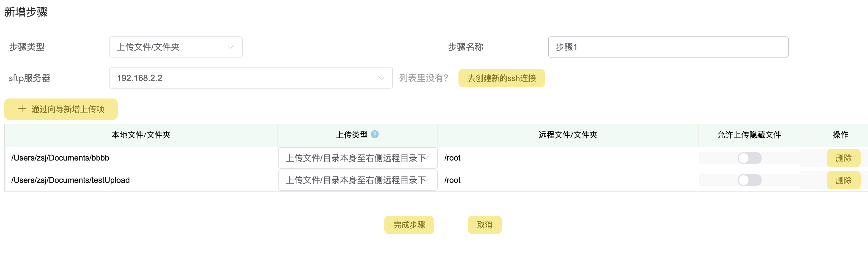The height and width of the screenshot is (256, 868).
Task: Click the plus icon for adding upload item
Action: click(22, 109)
